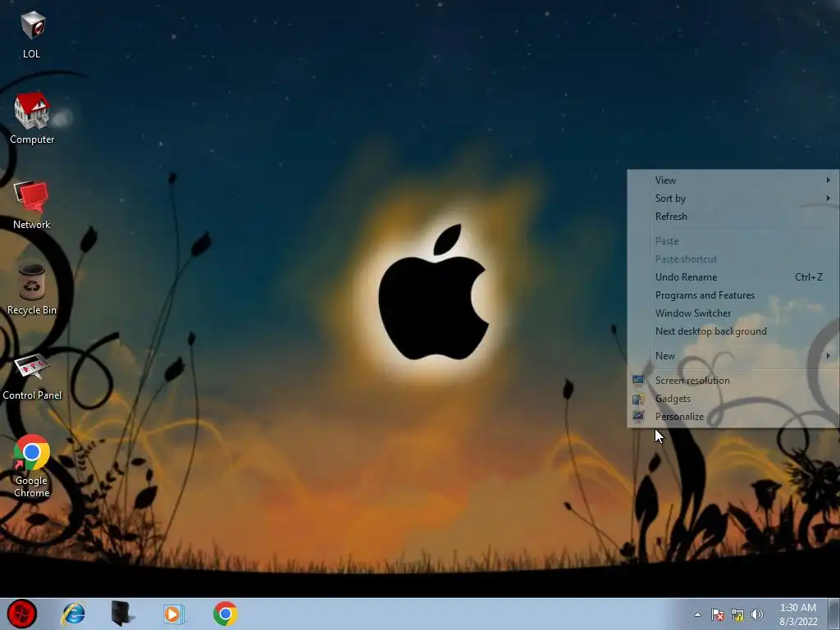Choose Refresh from the context menu

pos(733,217)
